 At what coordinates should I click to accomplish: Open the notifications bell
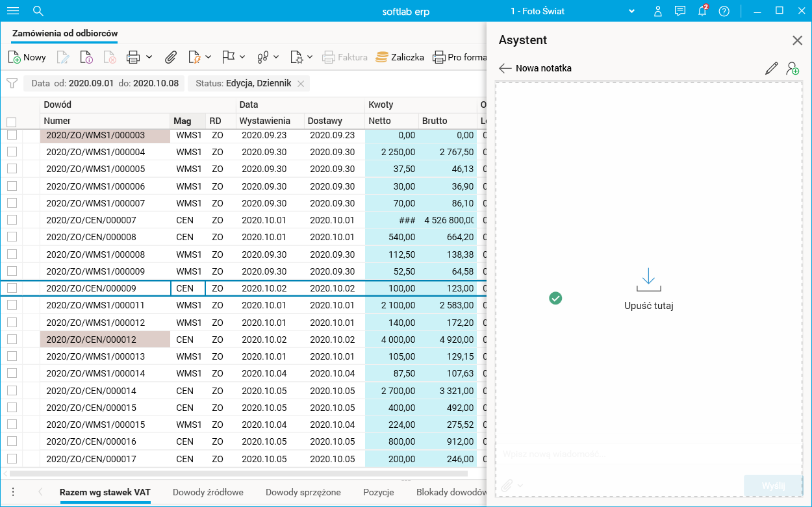click(x=702, y=11)
